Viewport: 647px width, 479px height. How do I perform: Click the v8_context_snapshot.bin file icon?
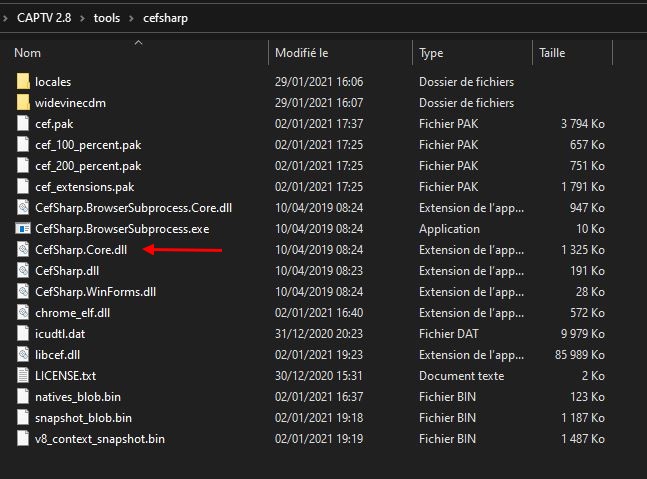coord(23,439)
